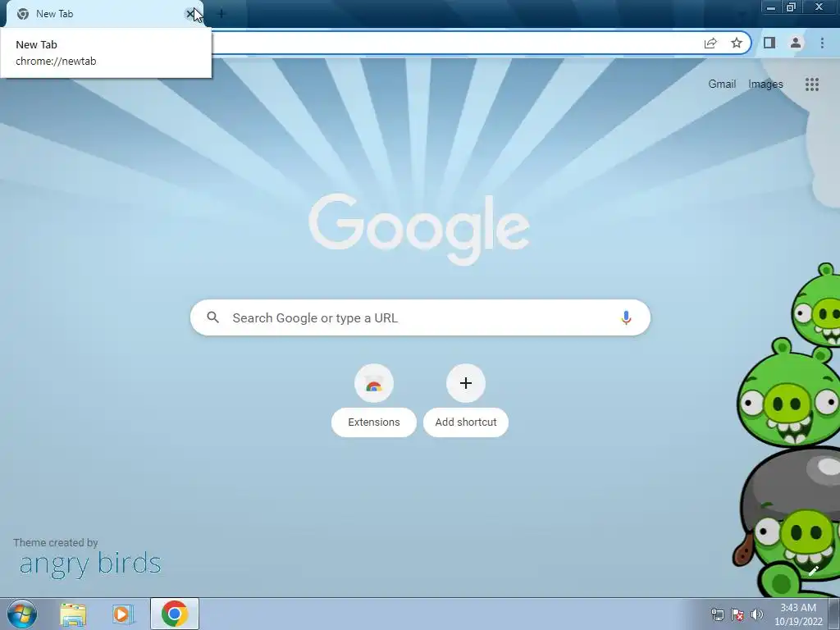Bookmark this page with the star icon
The image size is (840, 630).
(x=737, y=43)
